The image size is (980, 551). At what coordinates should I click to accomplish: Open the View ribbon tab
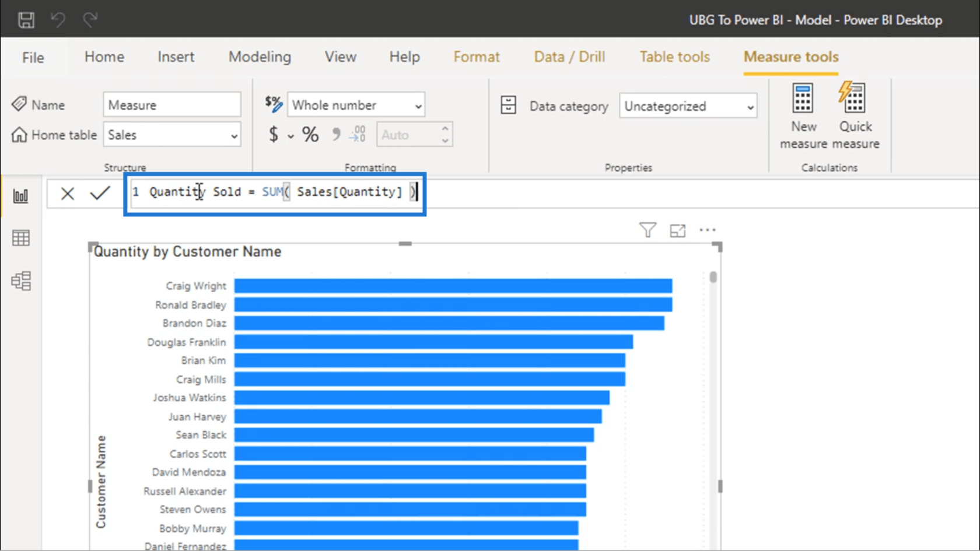341,57
